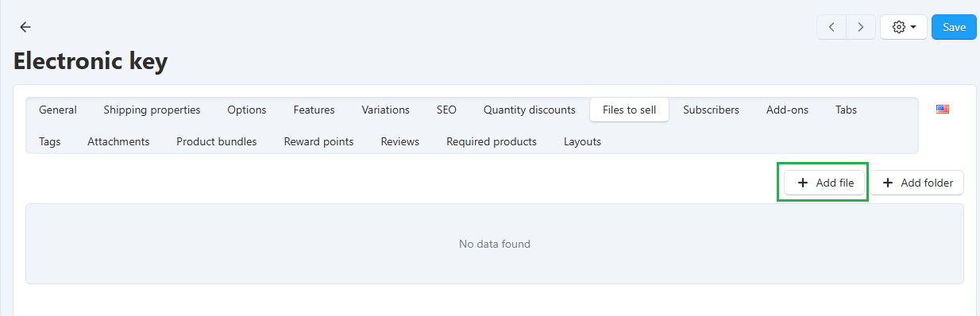Image resolution: width=980 pixels, height=316 pixels.
Task: Open the Attachments tab
Action: click(118, 141)
